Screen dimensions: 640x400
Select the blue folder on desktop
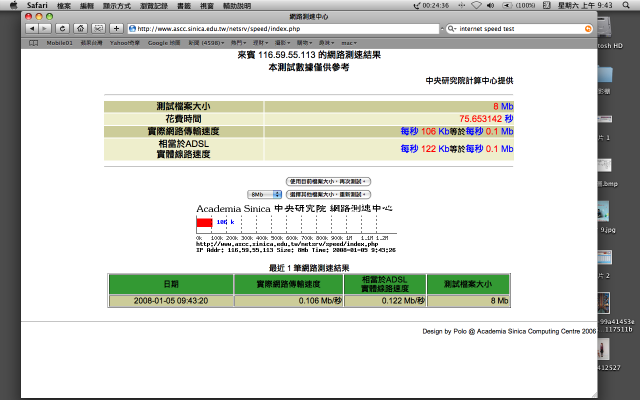point(606,75)
